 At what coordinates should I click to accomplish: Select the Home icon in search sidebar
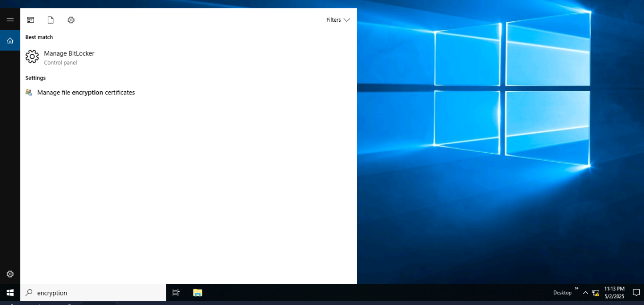pyautogui.click(x=10, y=41)
